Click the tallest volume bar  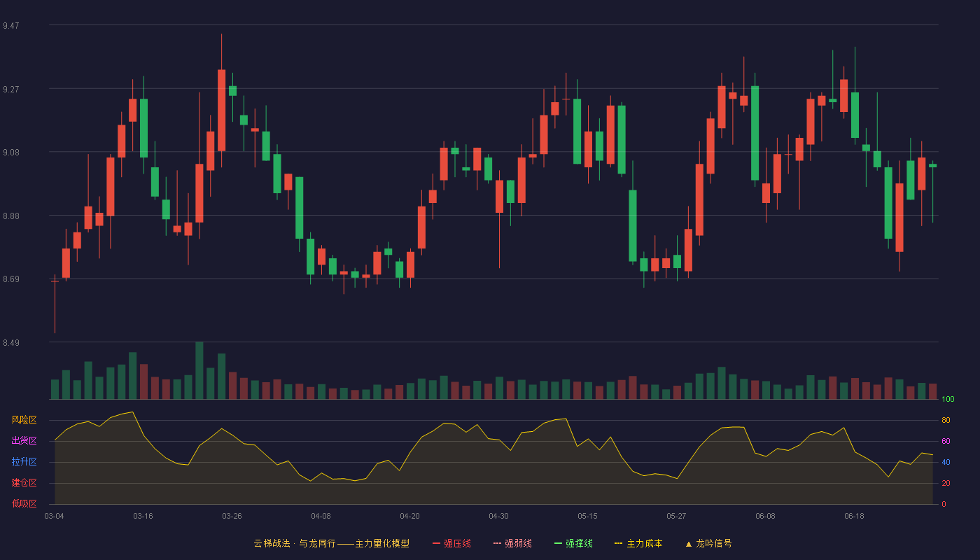tap(199, 370)
